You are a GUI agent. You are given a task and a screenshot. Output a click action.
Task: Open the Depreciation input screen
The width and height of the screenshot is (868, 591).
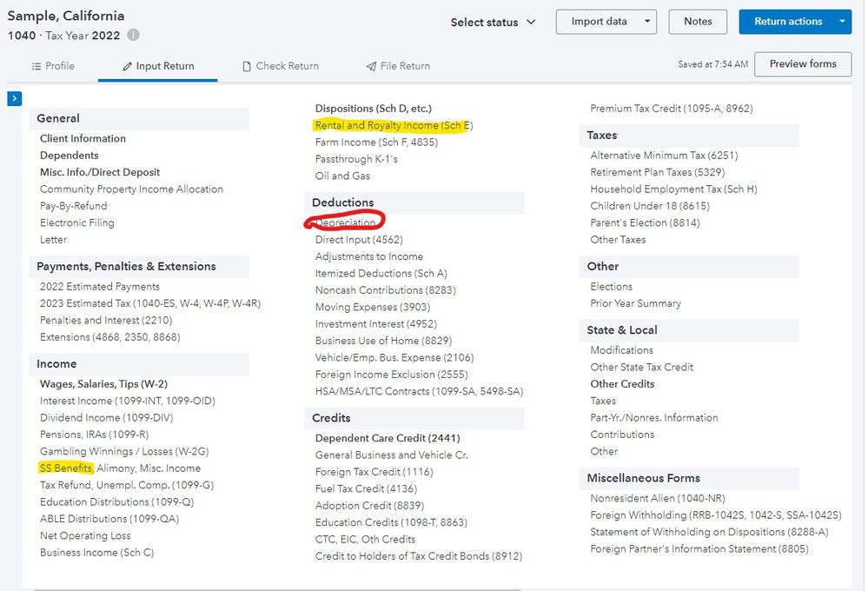346,223
